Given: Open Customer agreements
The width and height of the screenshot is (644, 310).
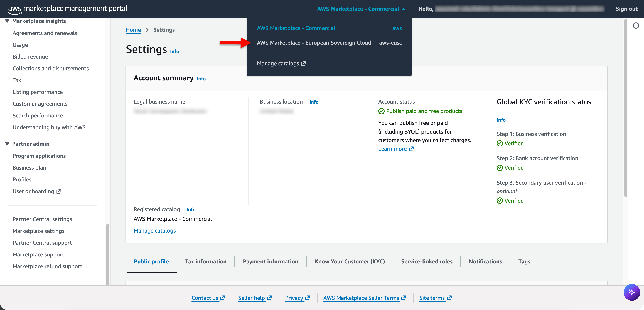Looking at the screenshot, I should (40, 104).
